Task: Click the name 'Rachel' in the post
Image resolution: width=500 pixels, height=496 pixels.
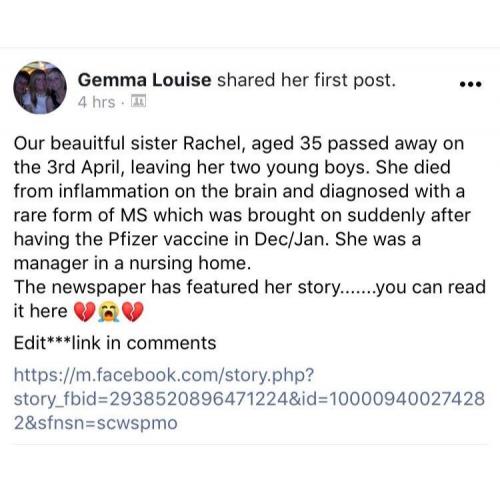Action: (212, 143)
